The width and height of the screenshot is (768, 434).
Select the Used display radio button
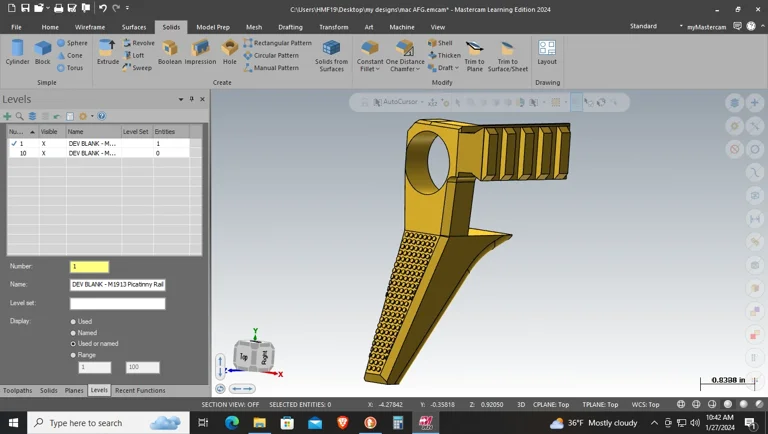[x=73, y=322]
